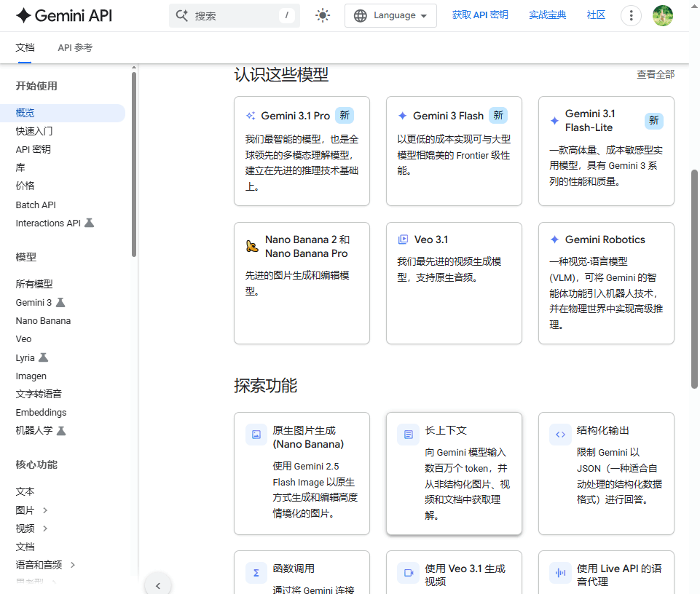Click the 获取 API 密钥 link
Screen dimensions: 700x594
point(479,15)
